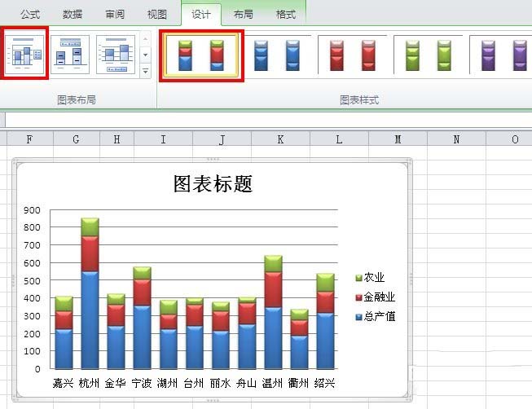The image size is (532, 409).
Task: Click the chart's top resize handle
Action: (x=213, y=159)
